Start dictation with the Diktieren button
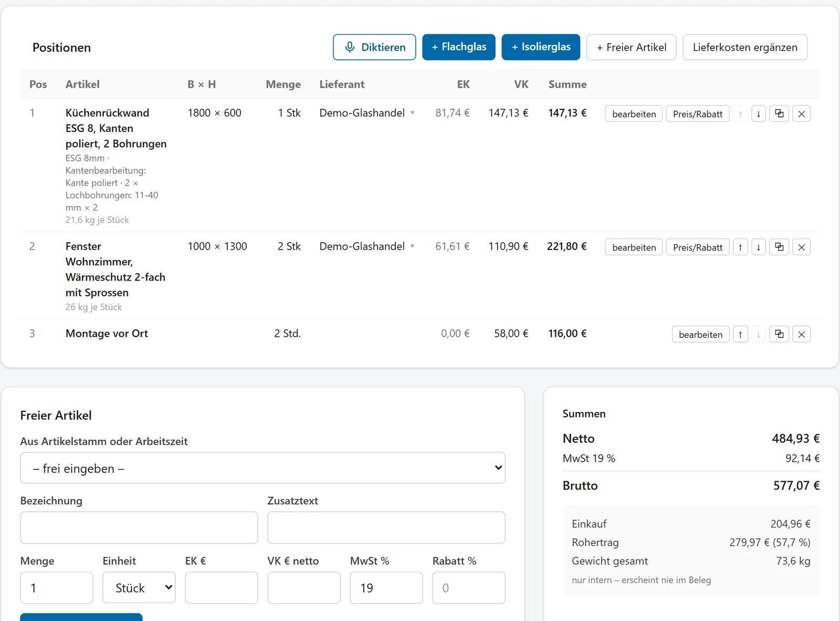 point(374,47)
